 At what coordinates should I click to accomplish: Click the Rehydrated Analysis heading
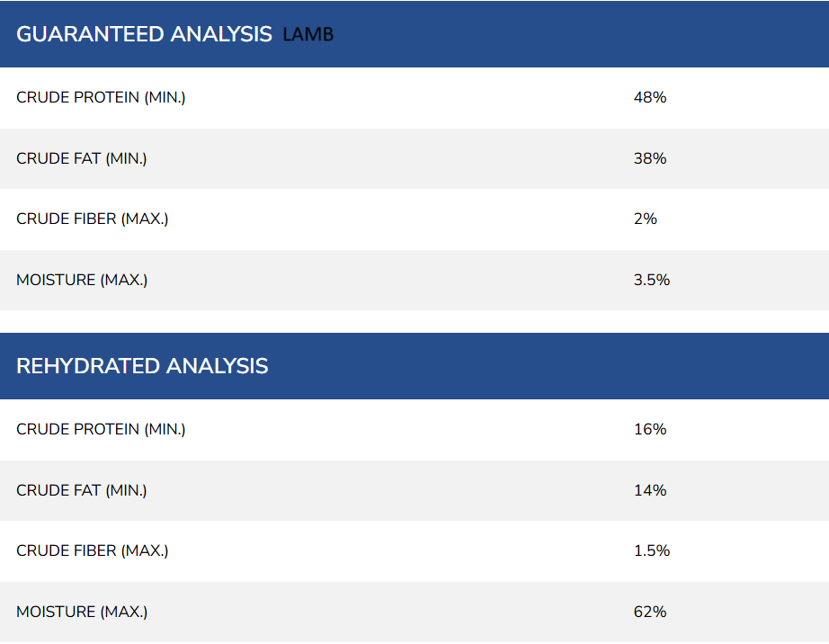pos(142,366)
